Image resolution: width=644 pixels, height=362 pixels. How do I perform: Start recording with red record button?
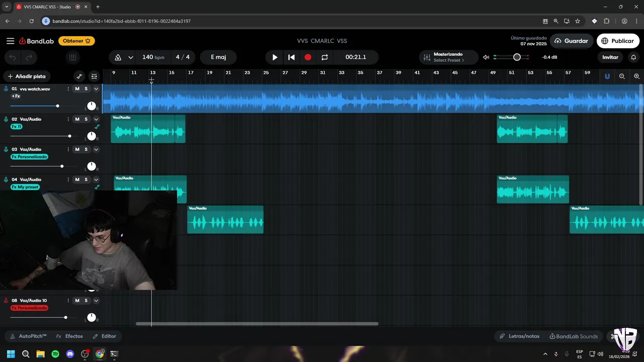(x=308, y=57)
